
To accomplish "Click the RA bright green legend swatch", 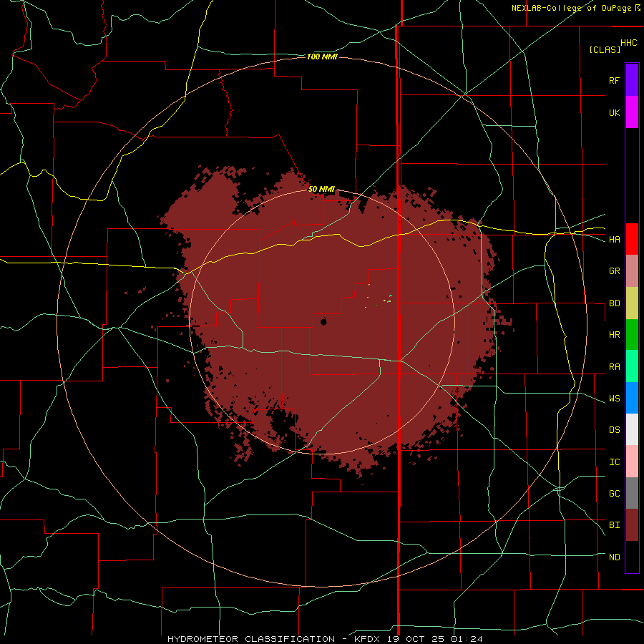I will coord(632,366).
